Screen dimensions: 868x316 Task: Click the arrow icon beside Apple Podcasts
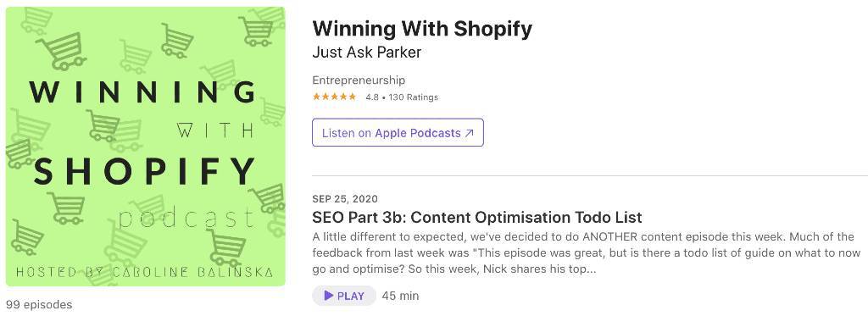click(x=469, y=133)
